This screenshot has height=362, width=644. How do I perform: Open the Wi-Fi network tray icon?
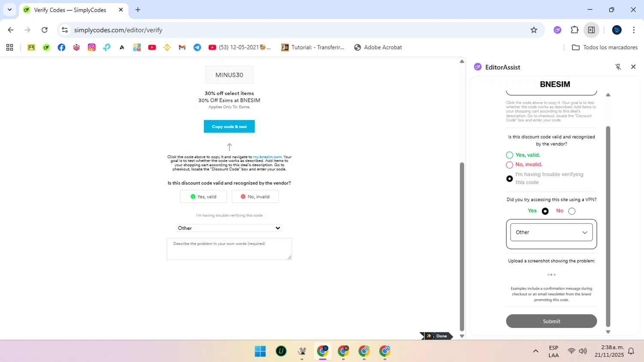click(571, 351)
